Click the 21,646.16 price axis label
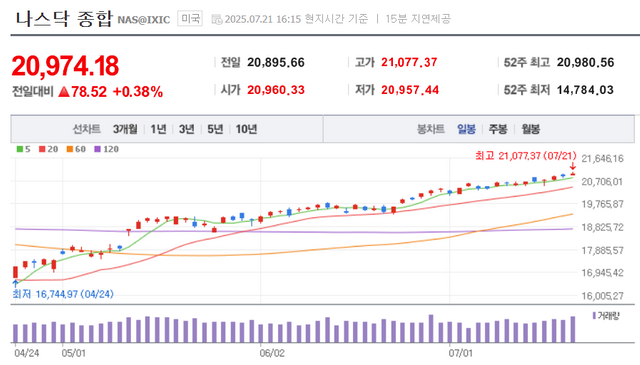This screenshot has height=365, width=640. pyautogui.click(x=602, y=158)
